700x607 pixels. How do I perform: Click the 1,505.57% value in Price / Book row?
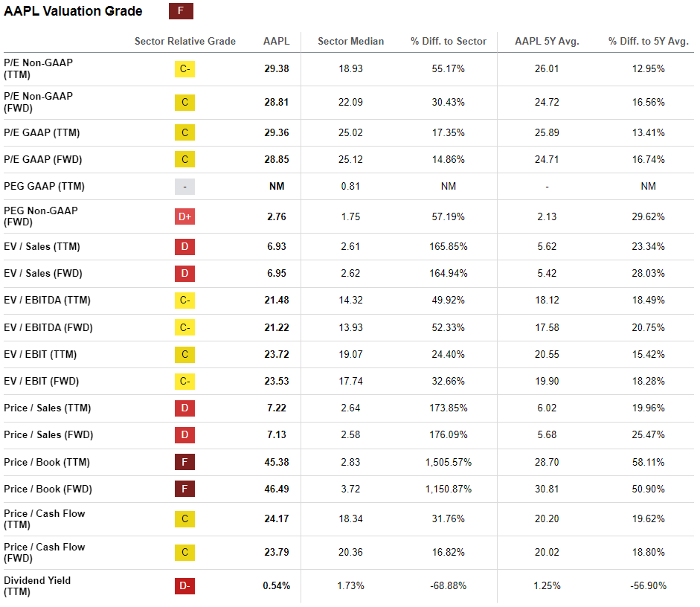pos(449,462)
